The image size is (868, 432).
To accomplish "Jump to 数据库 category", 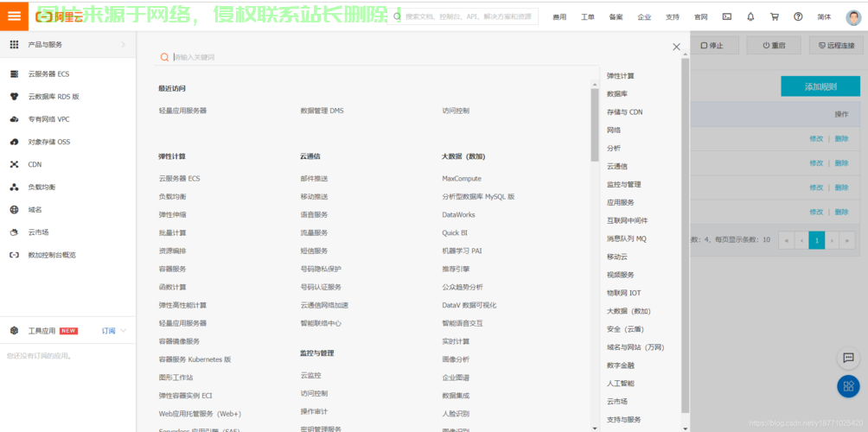I will pos(617,94).
